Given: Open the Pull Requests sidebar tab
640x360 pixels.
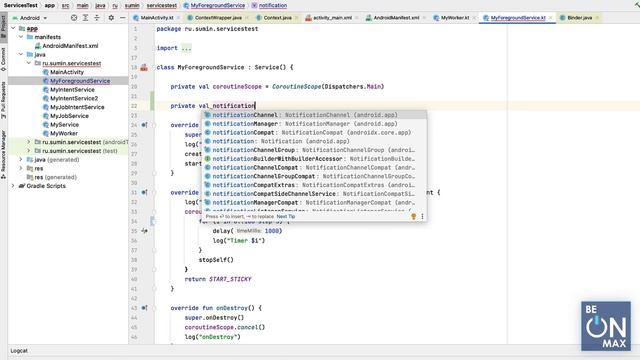Looking at the screenshot, I should [3, 100].
